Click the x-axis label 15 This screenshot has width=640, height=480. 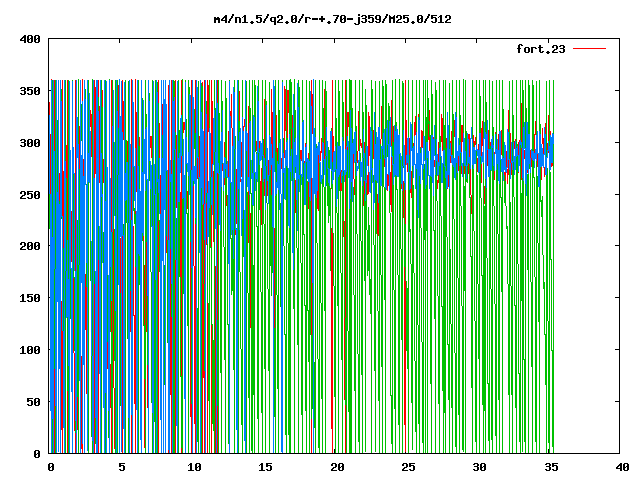pos(266,467)
